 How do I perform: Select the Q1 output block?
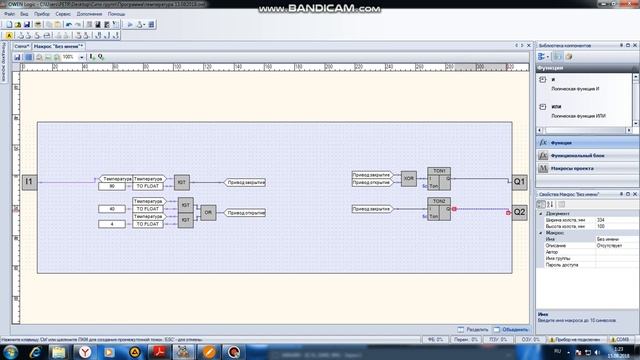(x=520, y=182)
